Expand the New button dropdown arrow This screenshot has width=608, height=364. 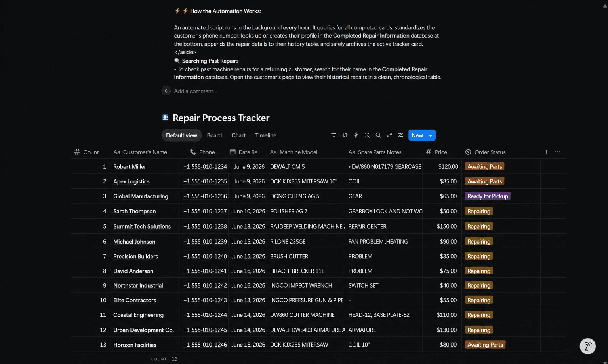pyautogui.click(x=431, y=135)
